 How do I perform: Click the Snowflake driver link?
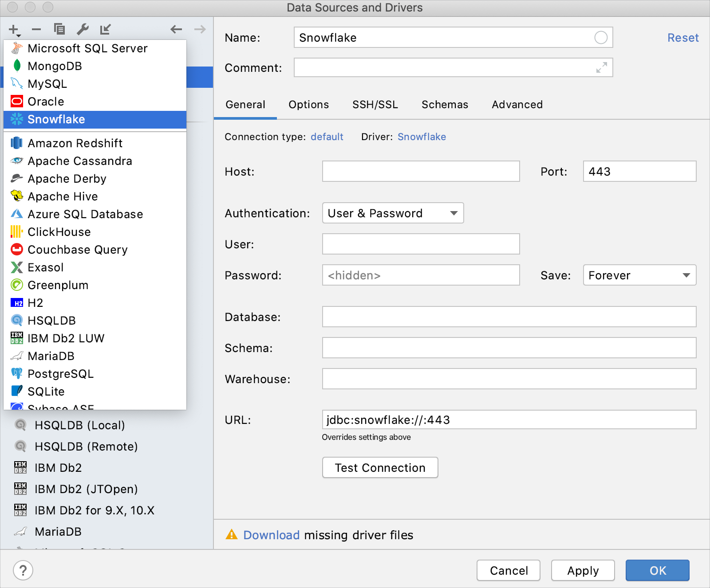(422, 137)
